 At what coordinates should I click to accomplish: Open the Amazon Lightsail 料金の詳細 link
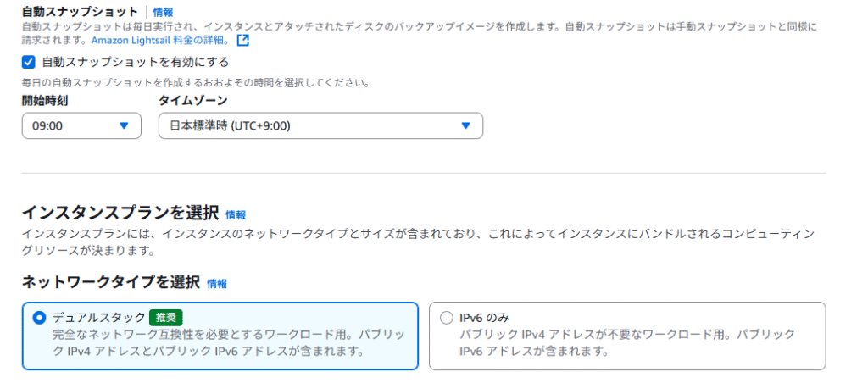(160, 41)
